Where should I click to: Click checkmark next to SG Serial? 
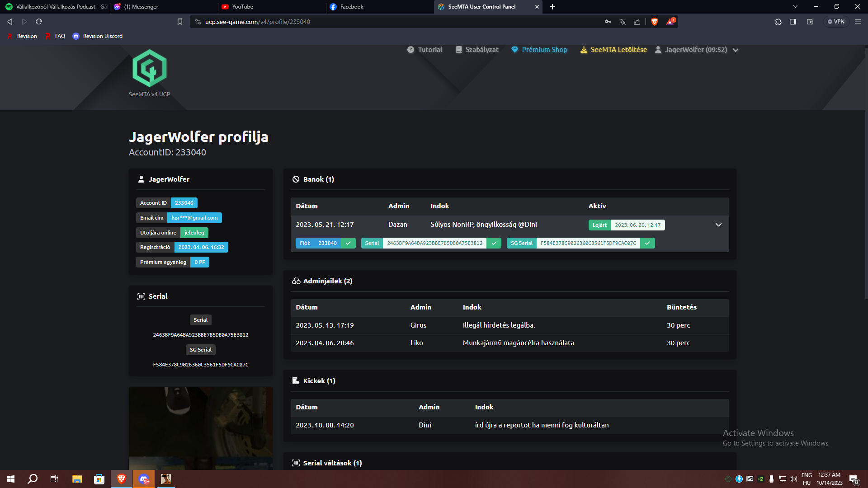647,243
